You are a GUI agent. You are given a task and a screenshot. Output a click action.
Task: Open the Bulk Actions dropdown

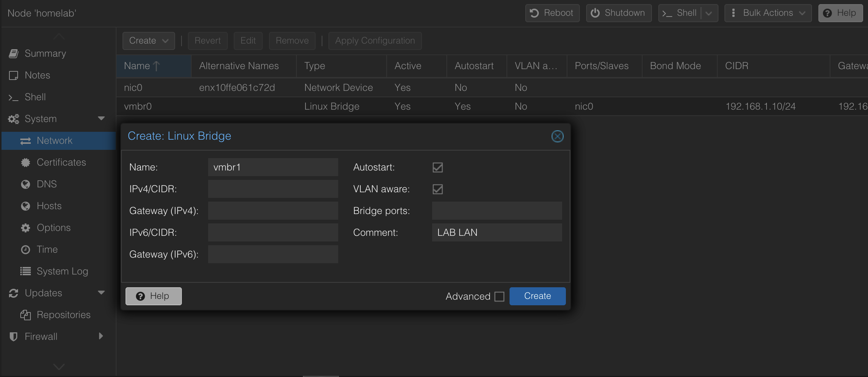[768, 13]
